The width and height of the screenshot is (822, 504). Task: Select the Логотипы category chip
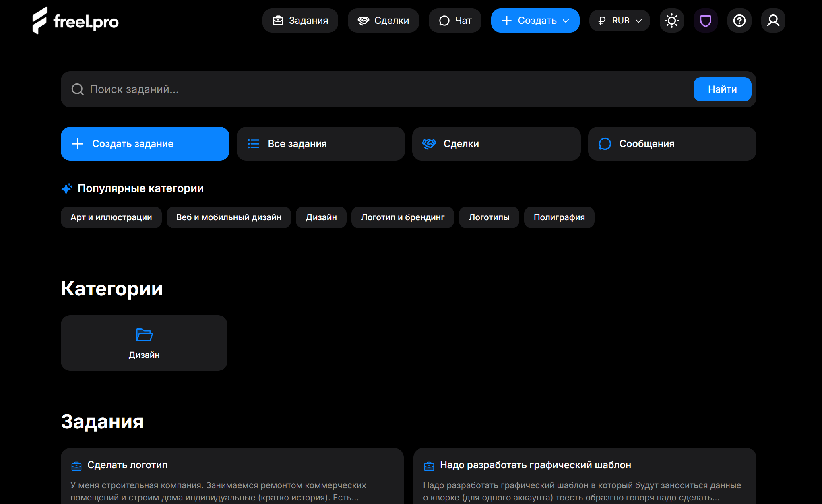coord(489,217)
